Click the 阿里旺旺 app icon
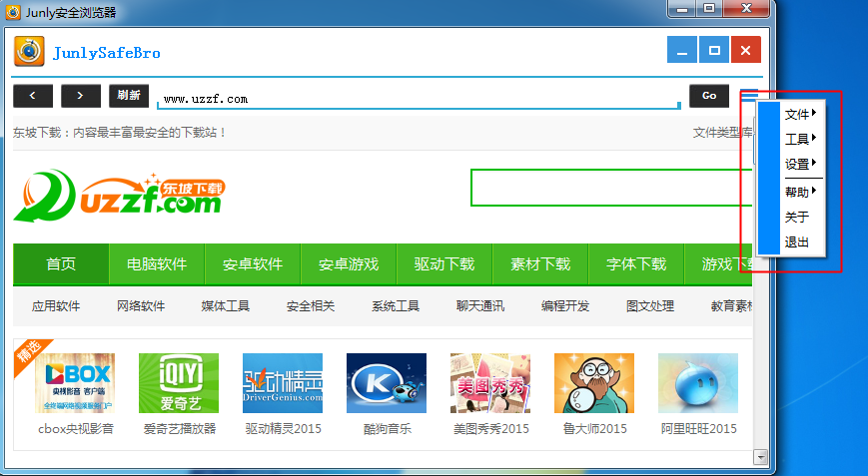Image resolution: width=868 pixels, height=476 pixels. coord(698,383)
